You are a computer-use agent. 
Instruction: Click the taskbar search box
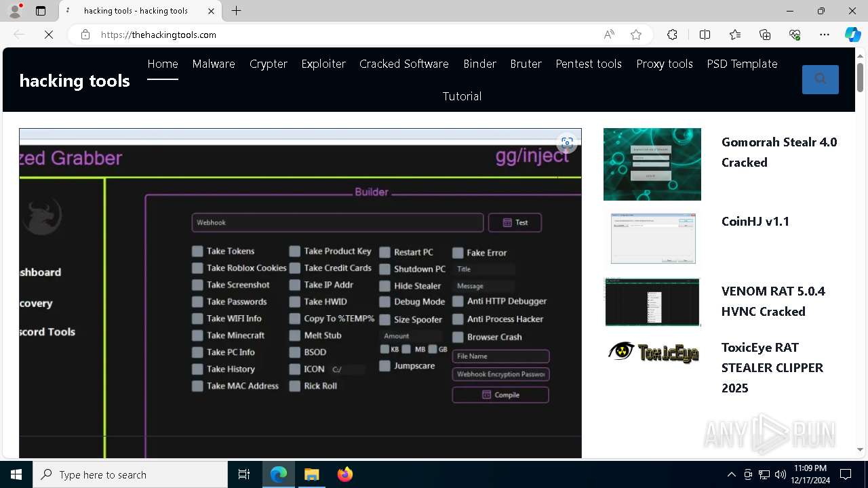[x=130, y=474]
